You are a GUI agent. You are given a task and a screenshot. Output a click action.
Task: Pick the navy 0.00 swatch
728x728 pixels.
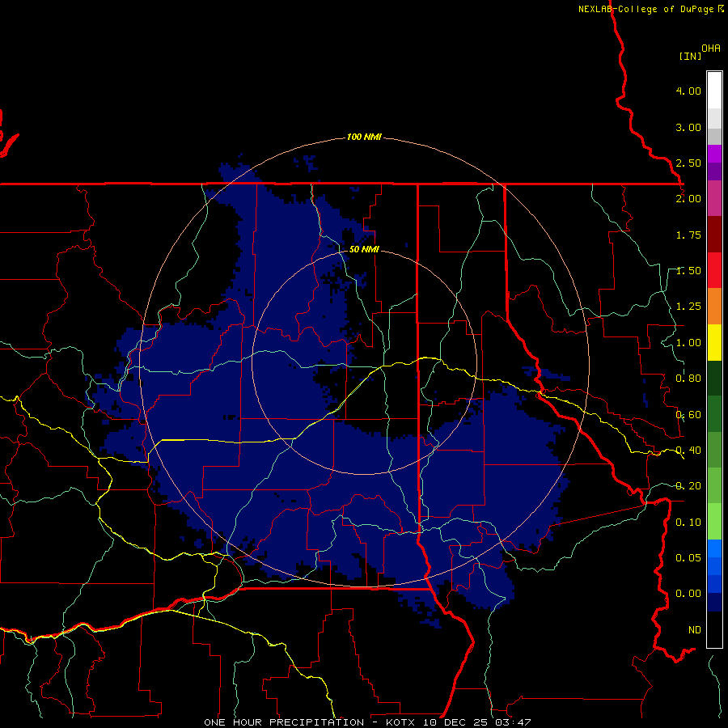[x=714, y=602]
